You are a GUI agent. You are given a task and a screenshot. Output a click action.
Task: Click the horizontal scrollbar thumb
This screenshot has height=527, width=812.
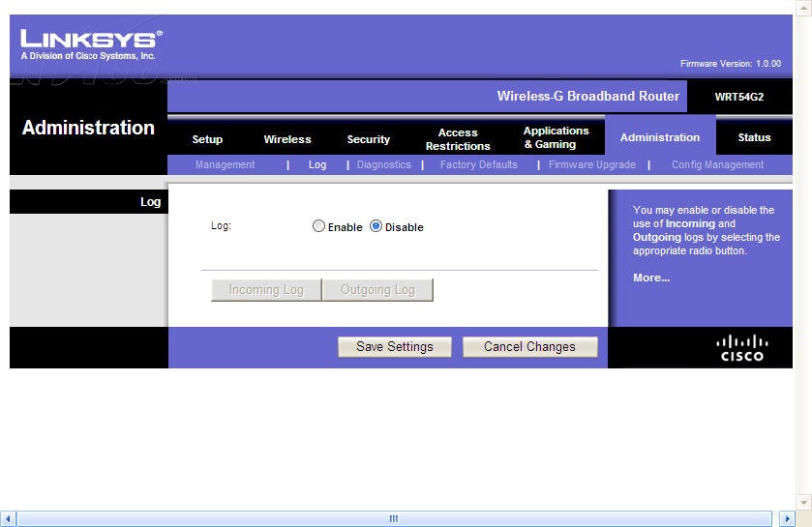click(x=394, y=518)
